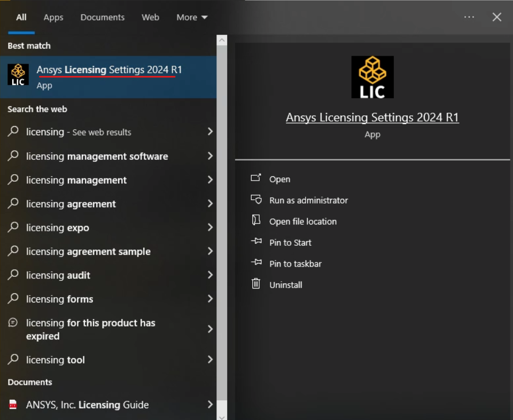Image resolution: width=513 pixels, height=420 pixels.
Task: Switch to the Documents tab
Action: (x=102, y=17)
